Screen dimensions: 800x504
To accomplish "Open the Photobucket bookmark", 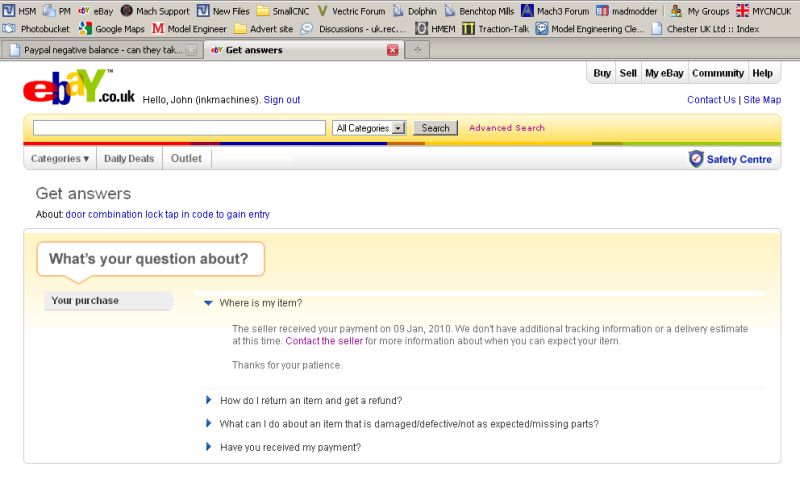I will coord(36,29).
